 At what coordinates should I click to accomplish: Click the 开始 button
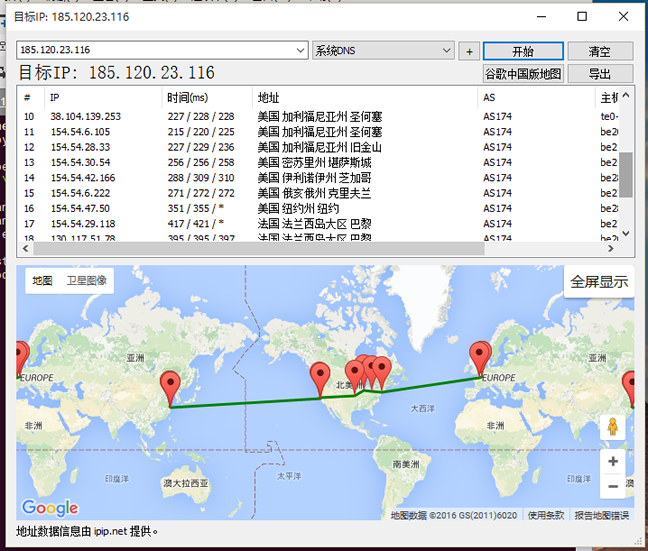[523, 51]
